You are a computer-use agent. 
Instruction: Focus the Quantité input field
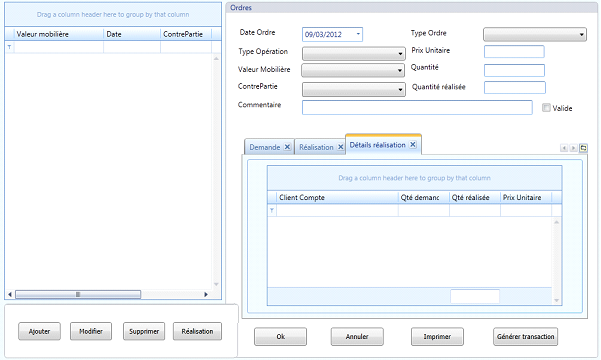click(514, 70)
